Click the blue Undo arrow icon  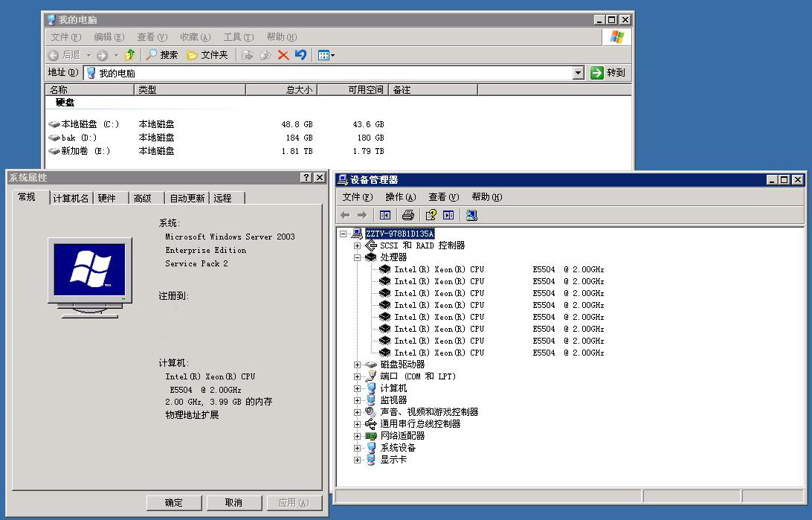[300, 55]
